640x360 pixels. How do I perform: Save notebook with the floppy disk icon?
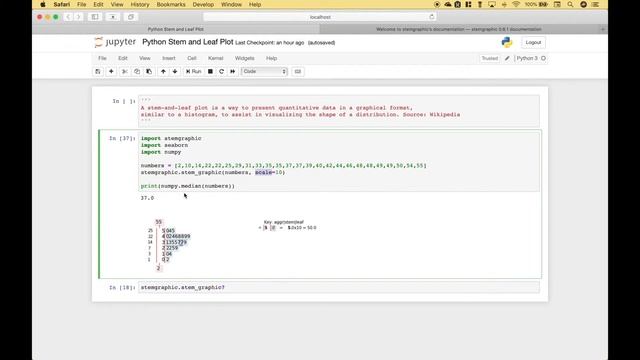coord(98,71)
